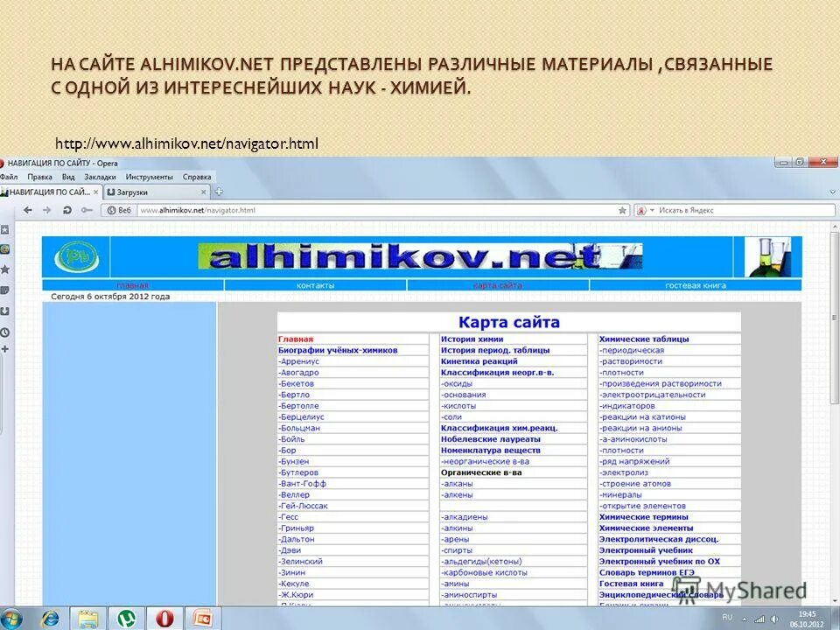Open the Правка menu
Screen dimensions: 840x630
(x=39, y=177)
